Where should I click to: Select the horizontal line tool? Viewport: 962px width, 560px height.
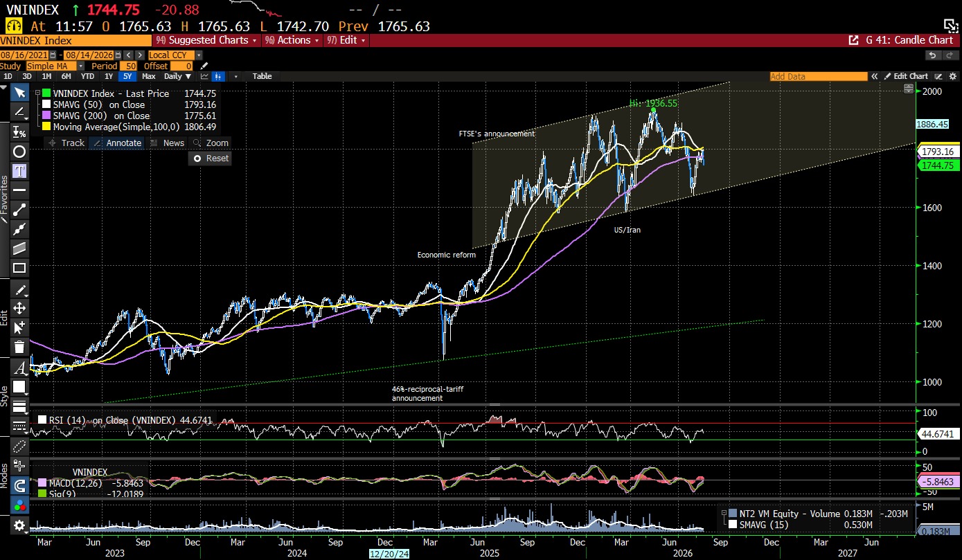(19, 190)
